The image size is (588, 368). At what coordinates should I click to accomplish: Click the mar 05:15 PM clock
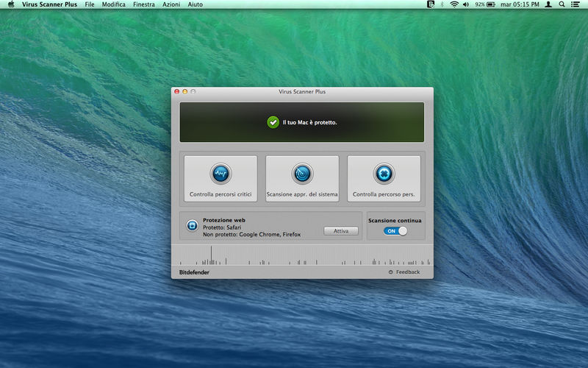click(520, 4)
